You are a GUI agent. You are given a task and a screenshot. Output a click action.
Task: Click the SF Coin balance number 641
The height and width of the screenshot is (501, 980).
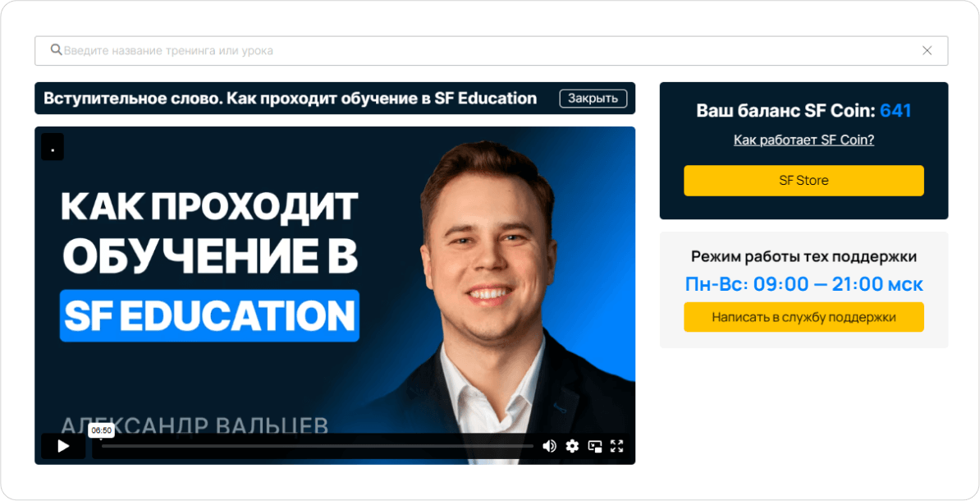[x=895, y=111]
